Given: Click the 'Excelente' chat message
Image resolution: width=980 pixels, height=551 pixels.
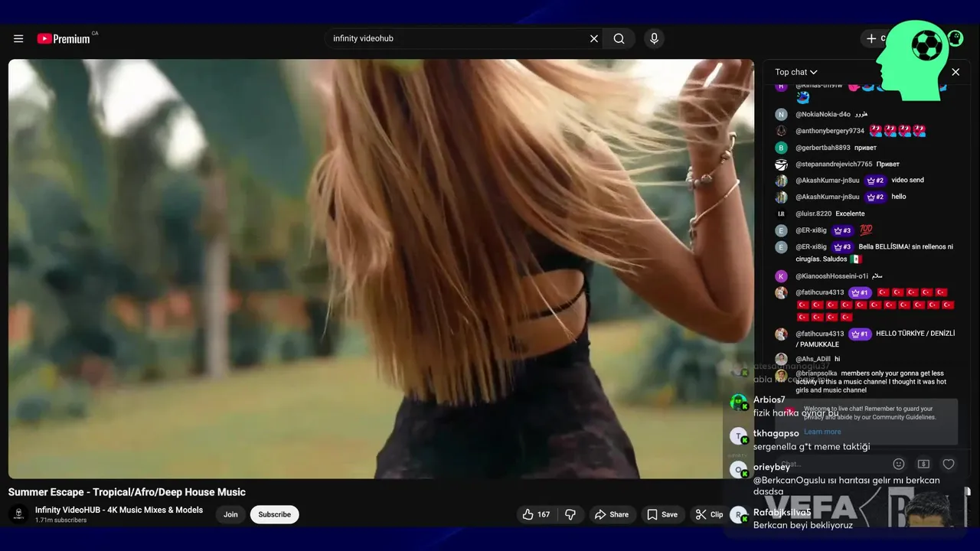Looking at the screenshot, I should (x=850, y=214).
